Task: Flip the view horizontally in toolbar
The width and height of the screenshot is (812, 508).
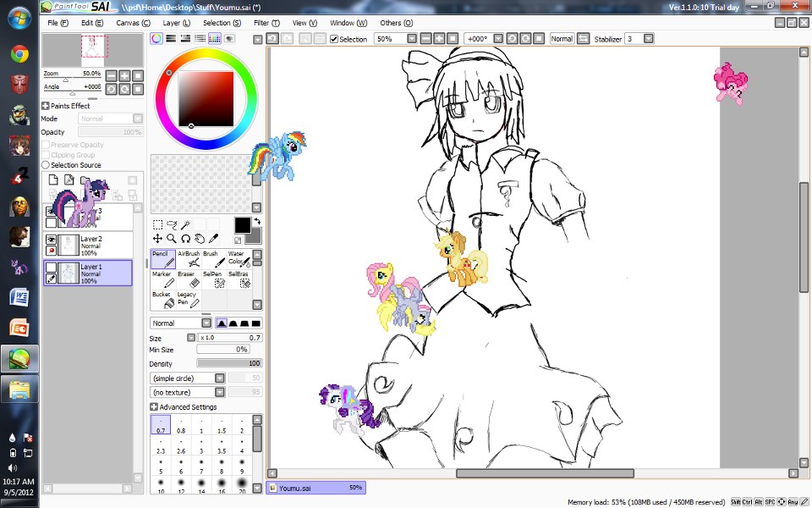Action: coord(583,39)
